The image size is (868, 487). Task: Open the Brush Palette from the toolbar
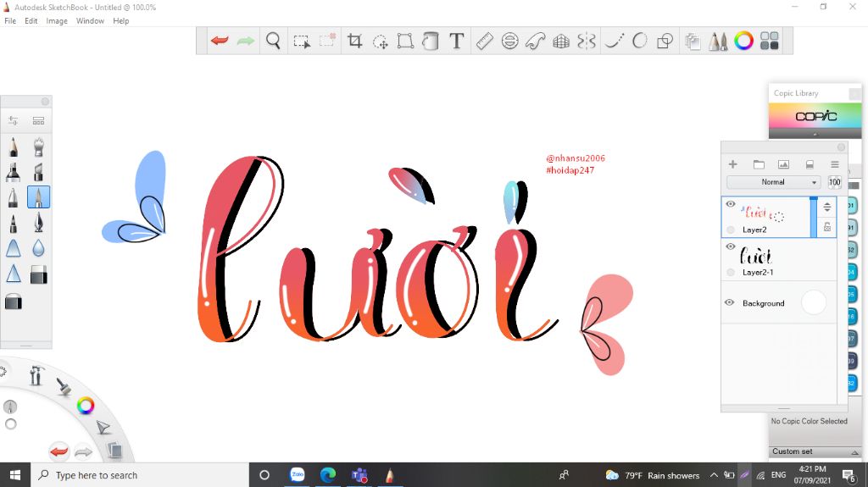pos(718,41)
